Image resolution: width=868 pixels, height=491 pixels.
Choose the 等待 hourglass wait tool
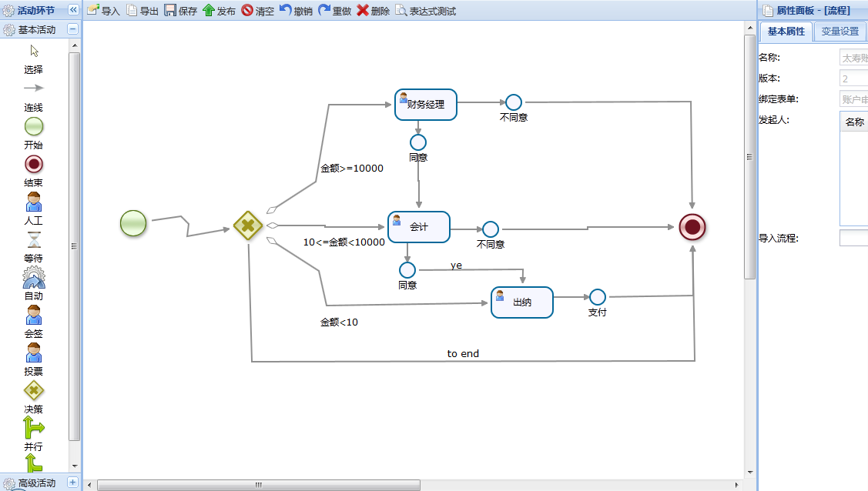tap(34, 239)
